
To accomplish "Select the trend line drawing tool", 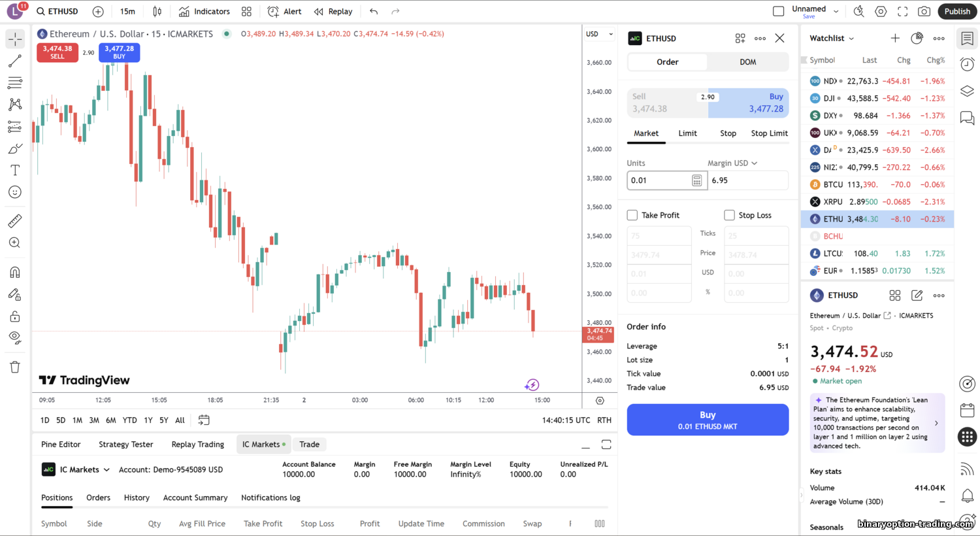I will point(15,61).
